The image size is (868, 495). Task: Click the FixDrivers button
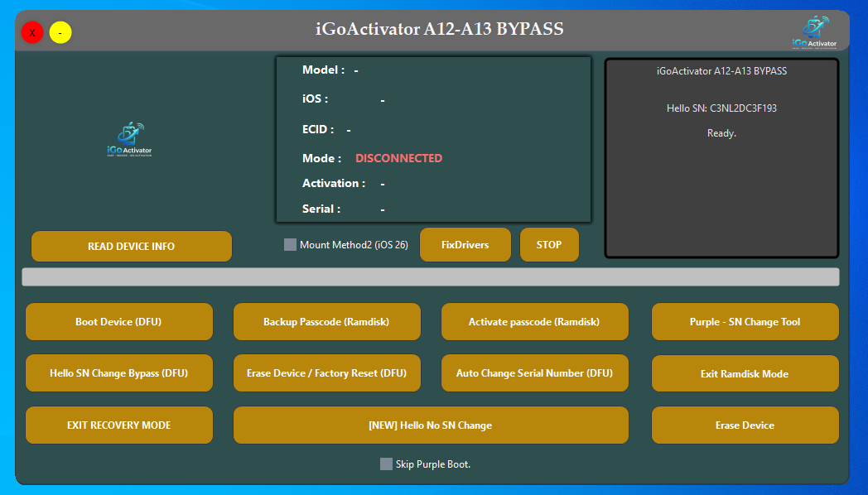click(x=465, y=244)
